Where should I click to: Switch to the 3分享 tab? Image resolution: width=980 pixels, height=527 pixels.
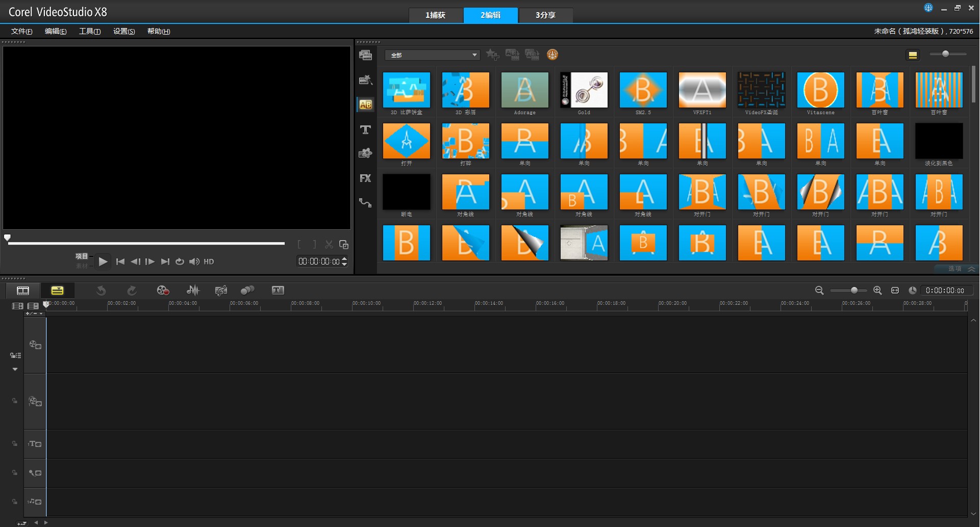coord(545,15)
